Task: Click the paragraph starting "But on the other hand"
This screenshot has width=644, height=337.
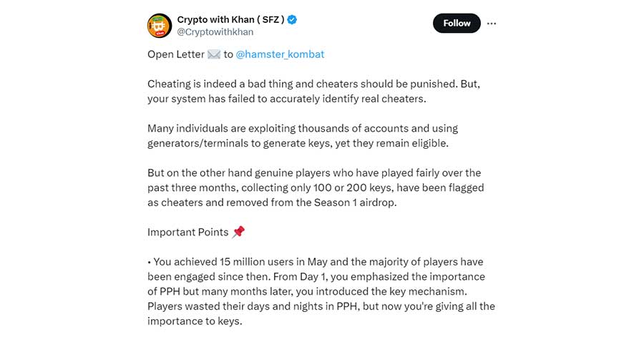Action: (316, 187)
